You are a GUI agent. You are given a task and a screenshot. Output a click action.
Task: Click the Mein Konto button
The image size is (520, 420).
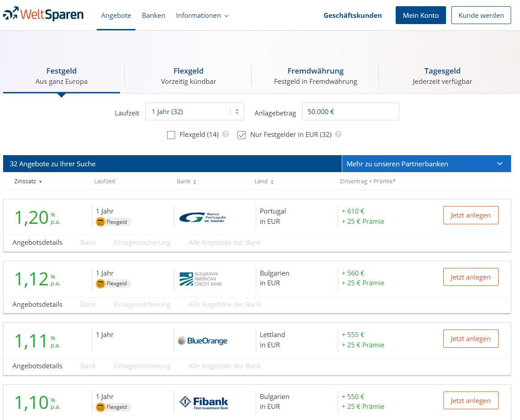(x=421, y=15)
